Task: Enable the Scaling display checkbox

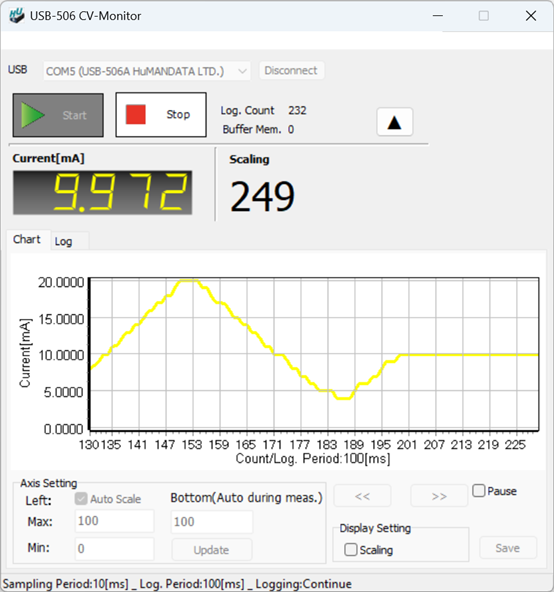Action: pos(350,550)
